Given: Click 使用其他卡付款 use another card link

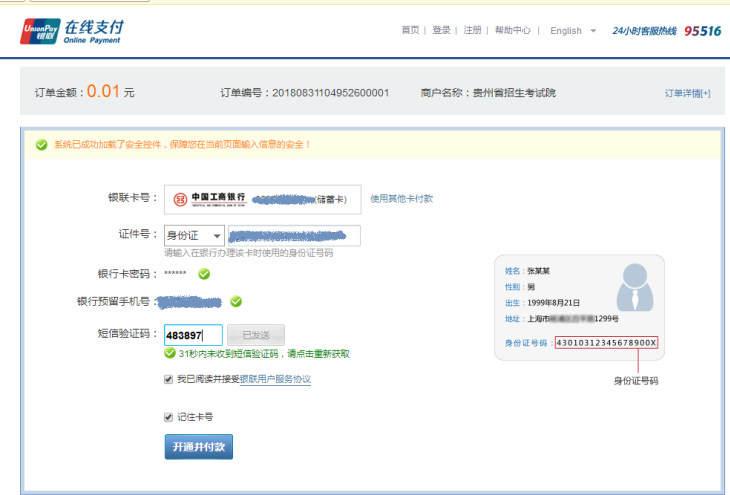Looking at the screenshot, I should tap(401, 199).
